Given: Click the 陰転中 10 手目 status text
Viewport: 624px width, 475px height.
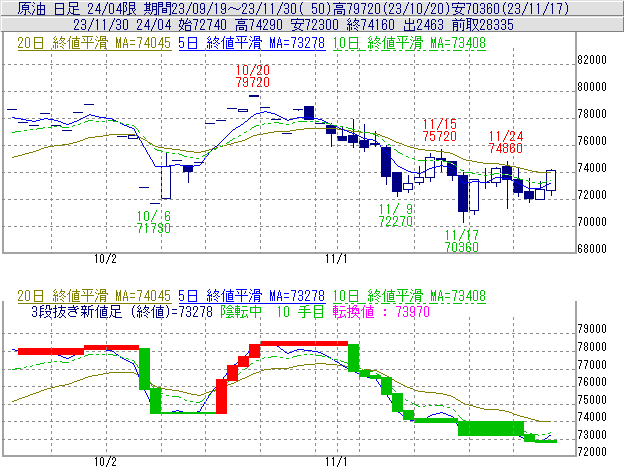Looking at the screenshot, I should point(273,311).
